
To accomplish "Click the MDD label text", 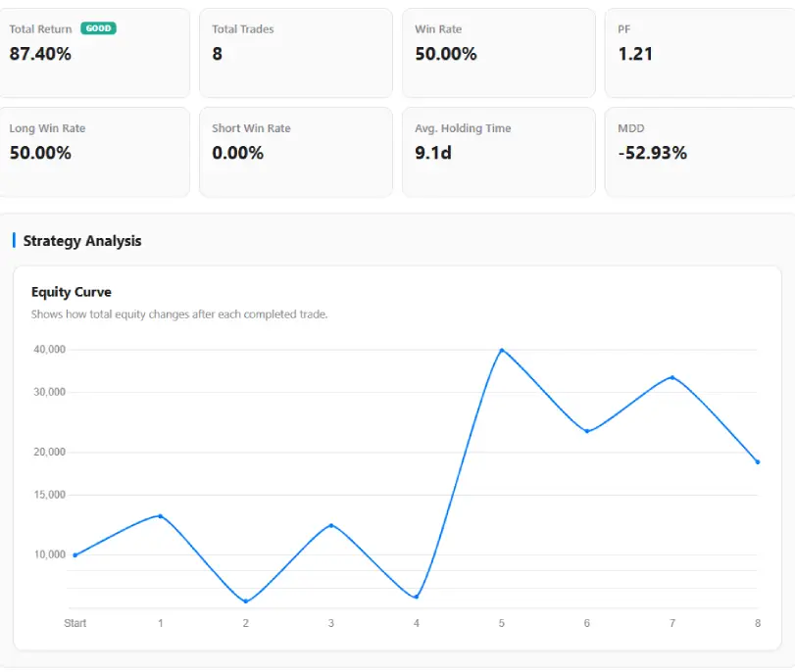I will (630, 128).
